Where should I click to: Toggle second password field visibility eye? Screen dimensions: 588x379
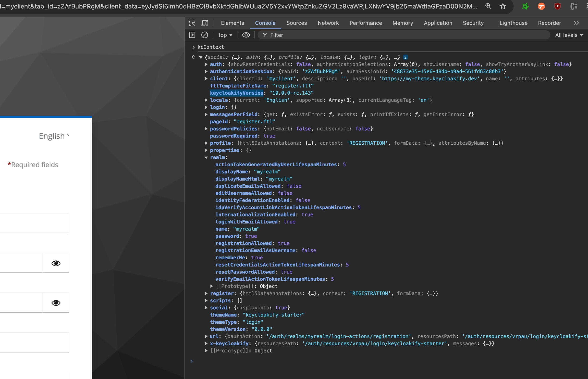point(56,303)
